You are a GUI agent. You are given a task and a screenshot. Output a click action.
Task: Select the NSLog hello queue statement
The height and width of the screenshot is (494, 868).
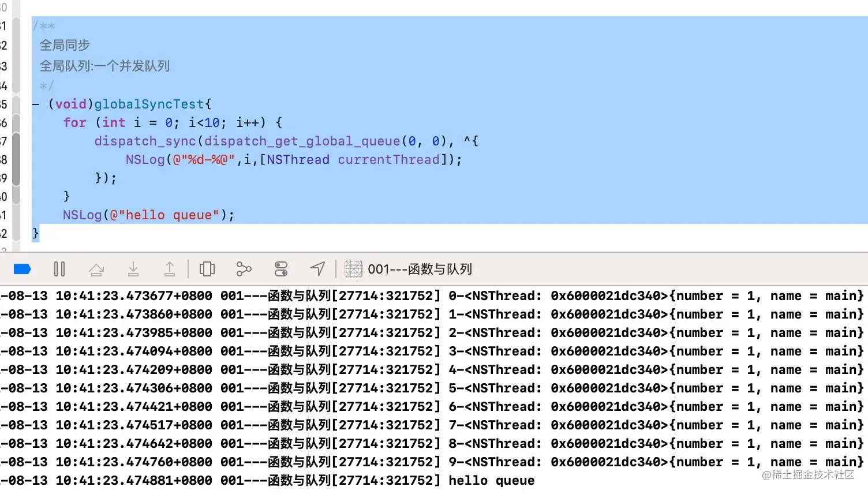pyautogui.click(x=147, y=215)
